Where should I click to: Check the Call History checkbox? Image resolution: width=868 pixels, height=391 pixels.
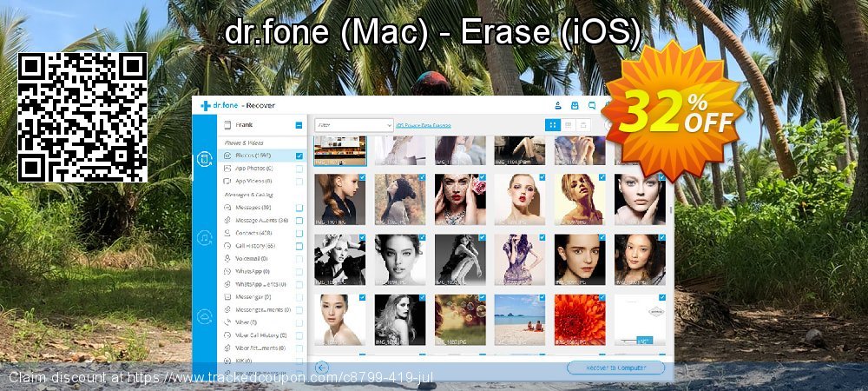299,246
